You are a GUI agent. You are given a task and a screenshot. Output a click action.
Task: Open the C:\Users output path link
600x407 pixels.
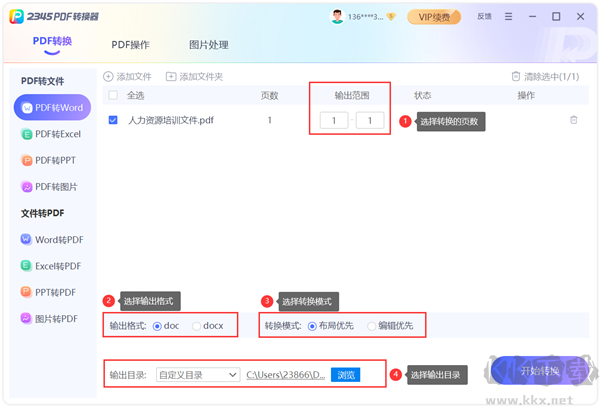[286, 375]
